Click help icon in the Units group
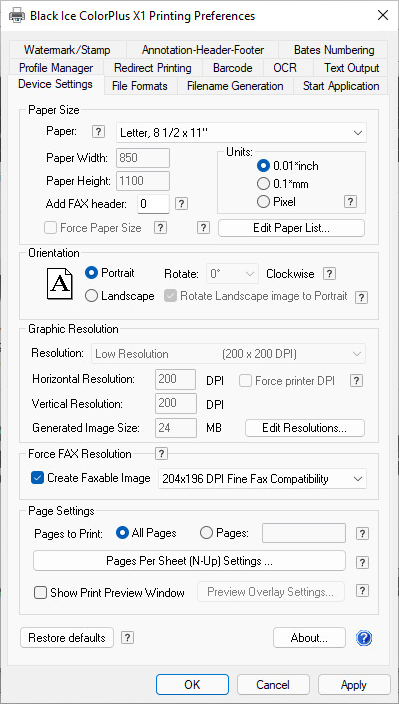The image size is (399, 704). click(x=351, y=202)
